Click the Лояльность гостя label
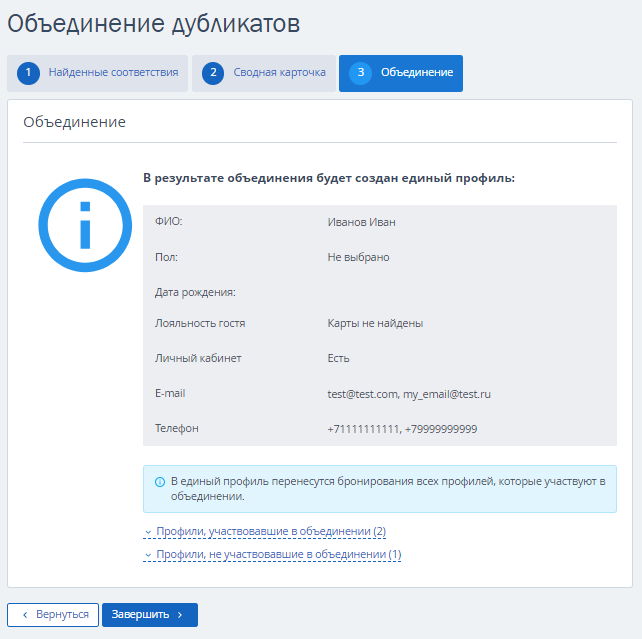642x639 pixels. pos(200,323)
